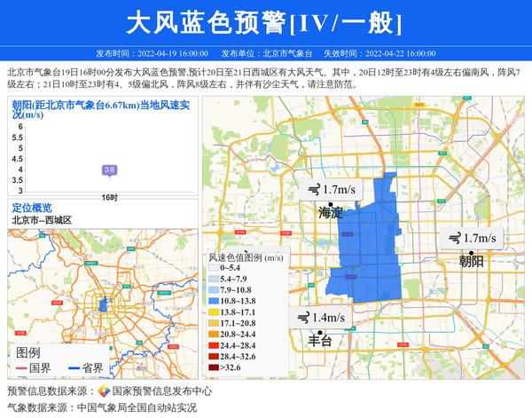Click the small blue district on overview map
This screenshot has width=532, height=418.
pos(103,305)
